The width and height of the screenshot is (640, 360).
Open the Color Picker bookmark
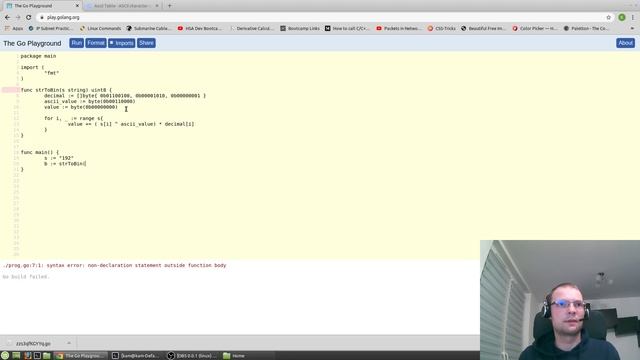tap(535, 29)
